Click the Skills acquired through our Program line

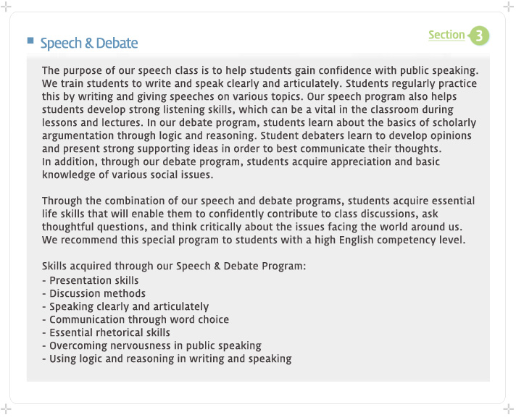point(174,266)
